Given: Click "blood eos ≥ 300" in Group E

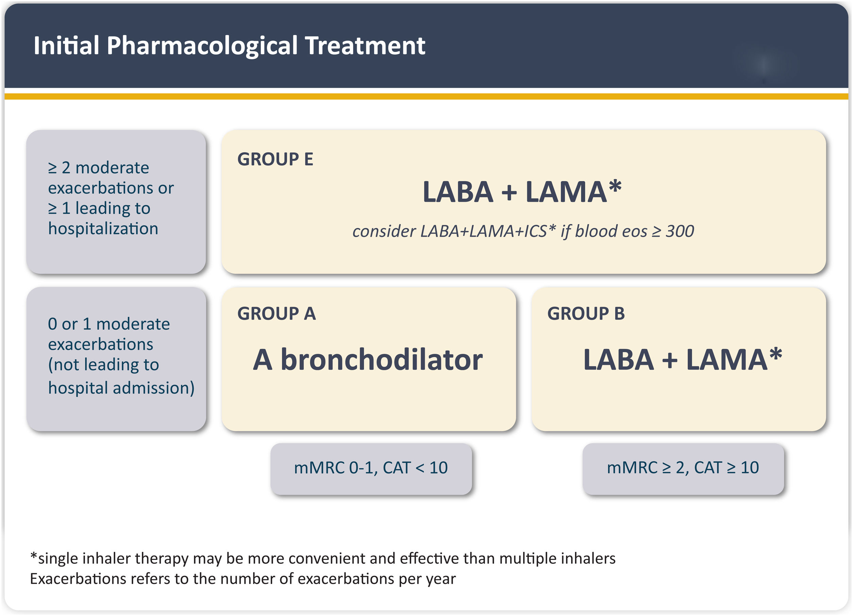Looking at the screenshot, I should pos(634,231).
